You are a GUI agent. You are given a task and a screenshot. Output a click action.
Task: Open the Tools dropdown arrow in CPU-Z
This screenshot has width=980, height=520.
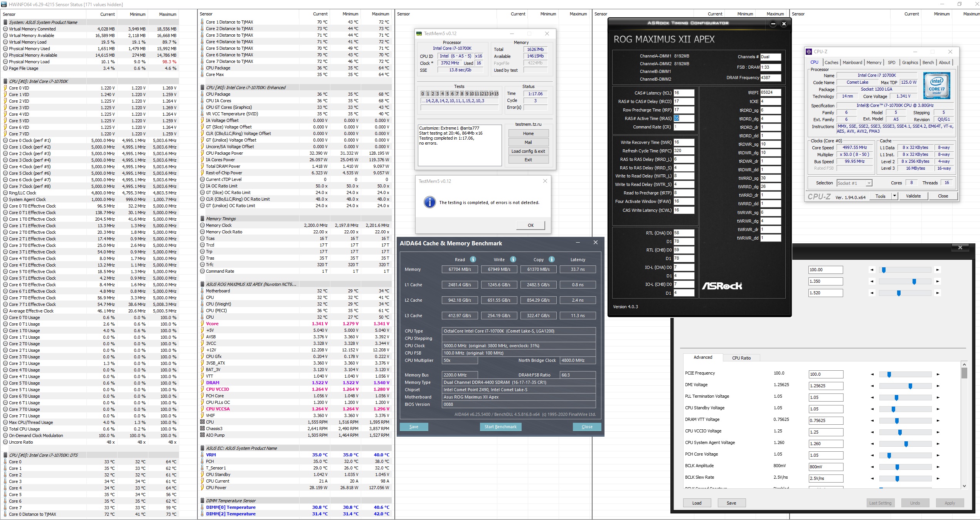pyautogui.click(x=894, y=196)
